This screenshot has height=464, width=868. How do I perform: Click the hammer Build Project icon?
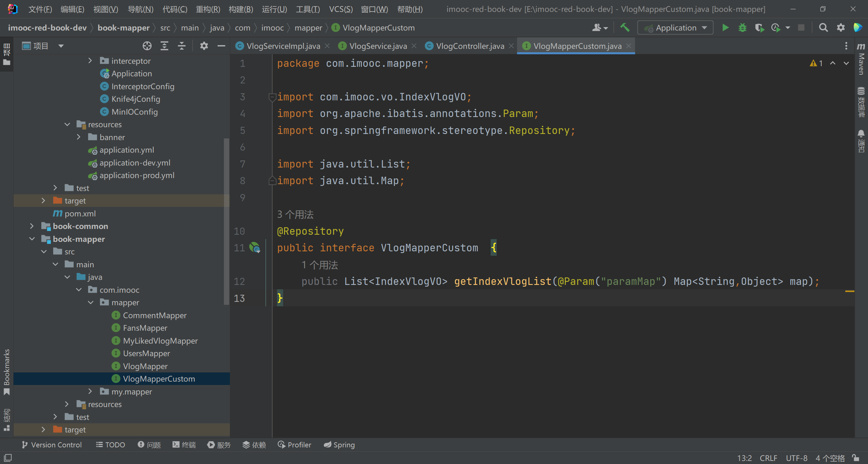pyautogui.click(x=625, y=27)
